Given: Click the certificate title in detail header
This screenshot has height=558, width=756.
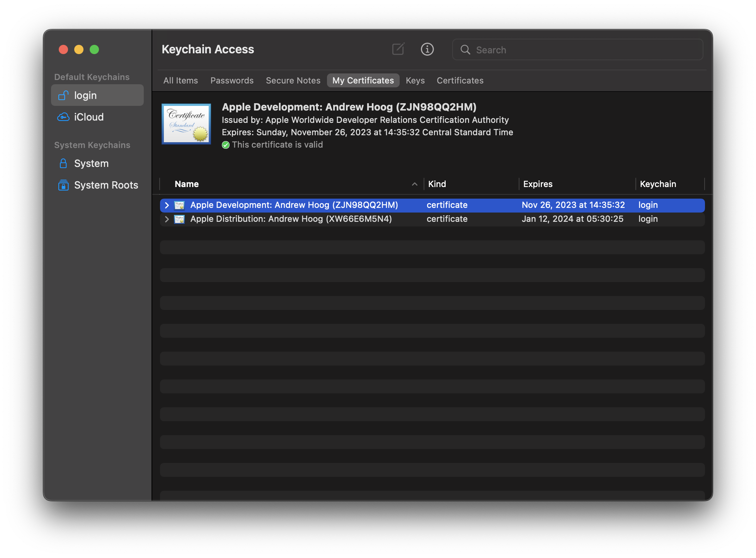Looking at the screenshot, I should (349, 107).
